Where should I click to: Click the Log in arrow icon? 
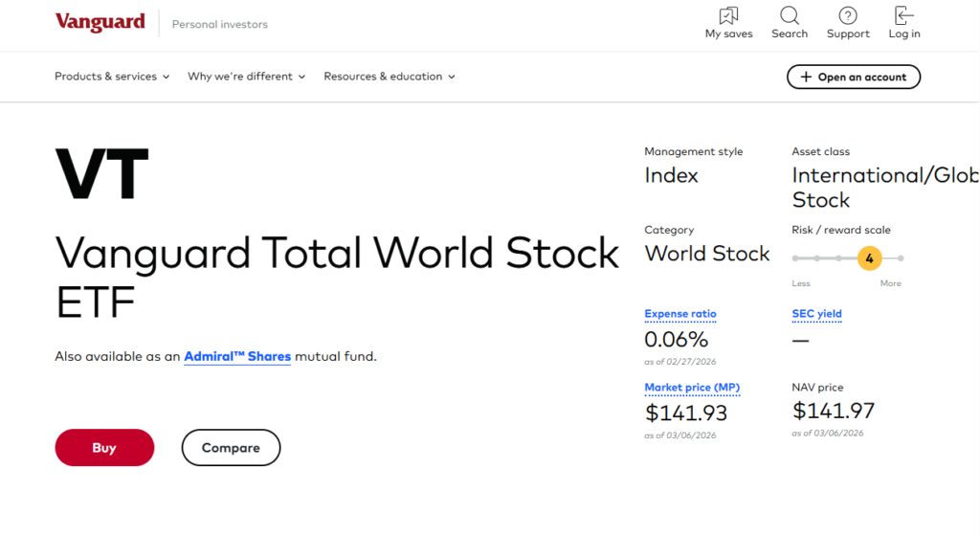coord(904,15)
